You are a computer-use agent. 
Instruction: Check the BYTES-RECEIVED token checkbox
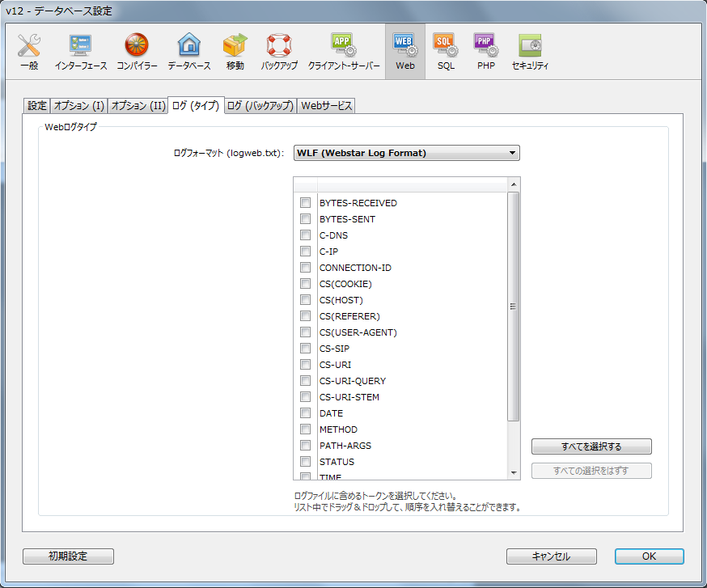[x=305, y=202]
